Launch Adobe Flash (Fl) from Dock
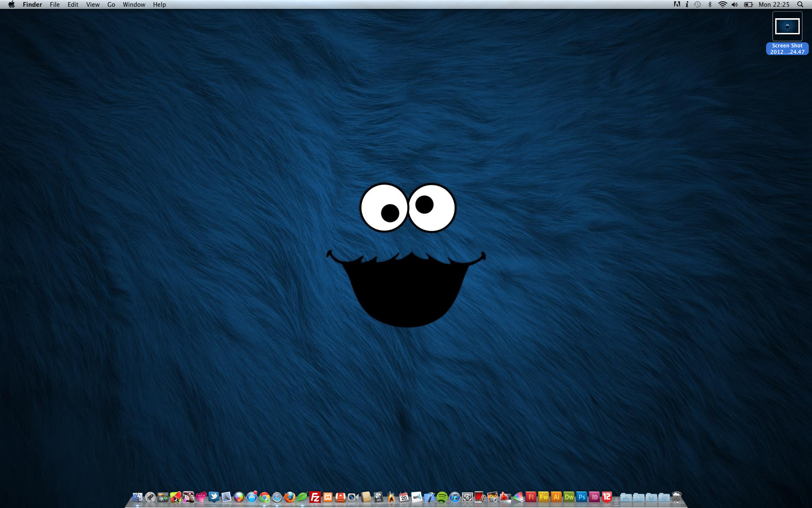812x508 pixels. [x=531, y=497]
